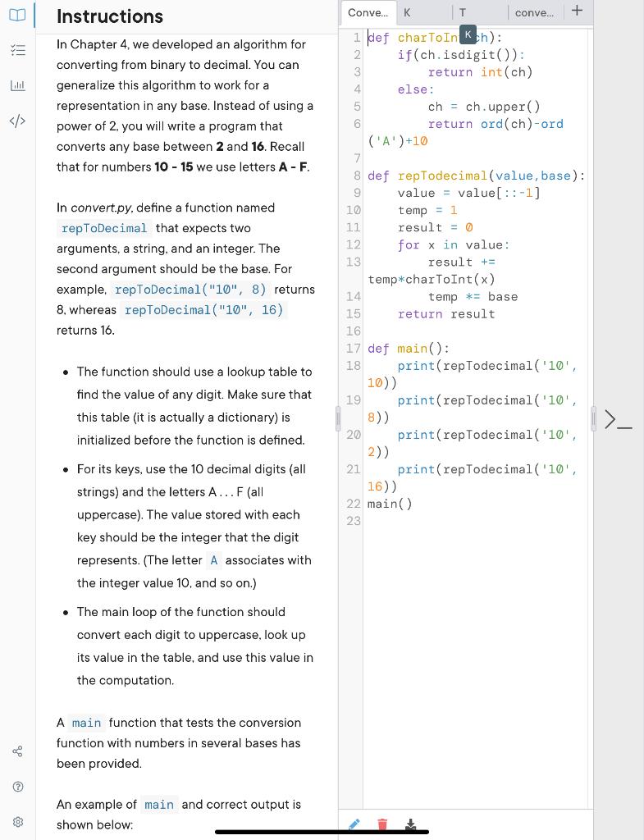Click the 'def main():' code line
This screenshot has height=840, width=644.
tap(409, 348)
